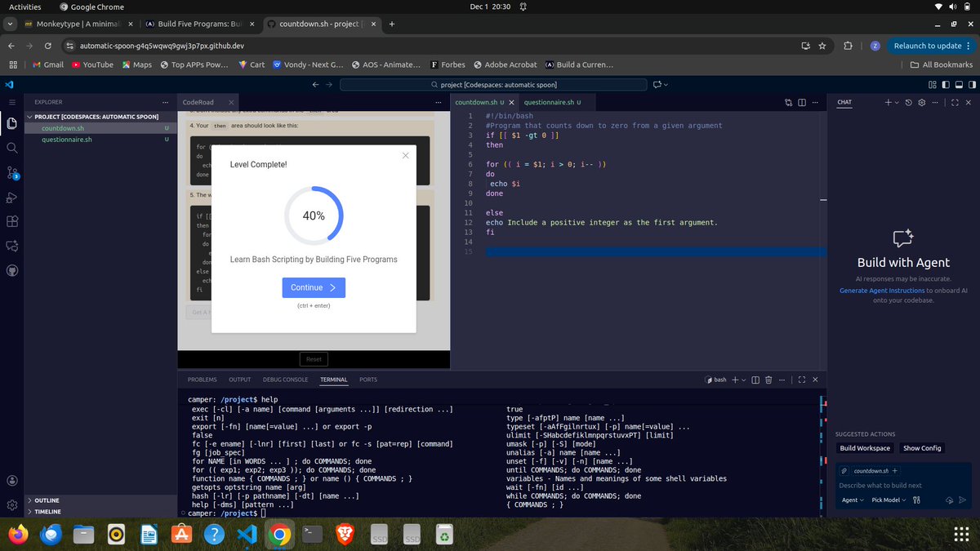Switch to the DEBUG CONSOLE tab
This screenshot has width=980, height=551.
(286, 380)
